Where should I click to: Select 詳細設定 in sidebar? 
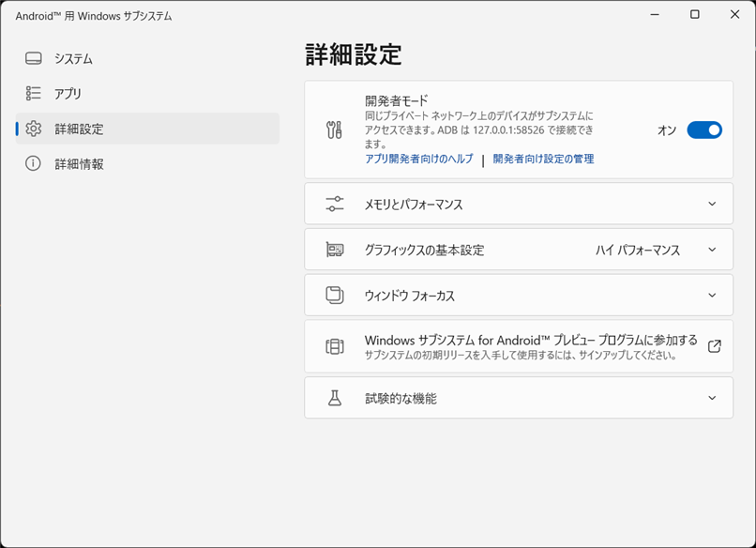(147, 129)
